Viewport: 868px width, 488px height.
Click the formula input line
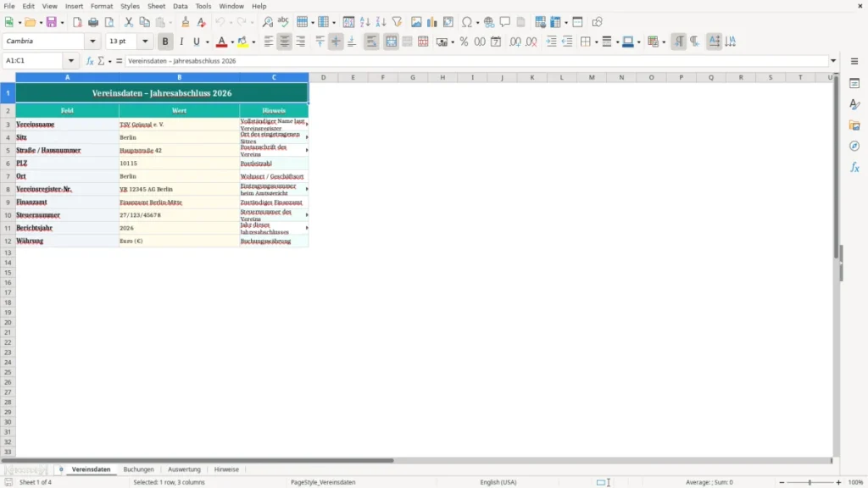pos(476,61)
